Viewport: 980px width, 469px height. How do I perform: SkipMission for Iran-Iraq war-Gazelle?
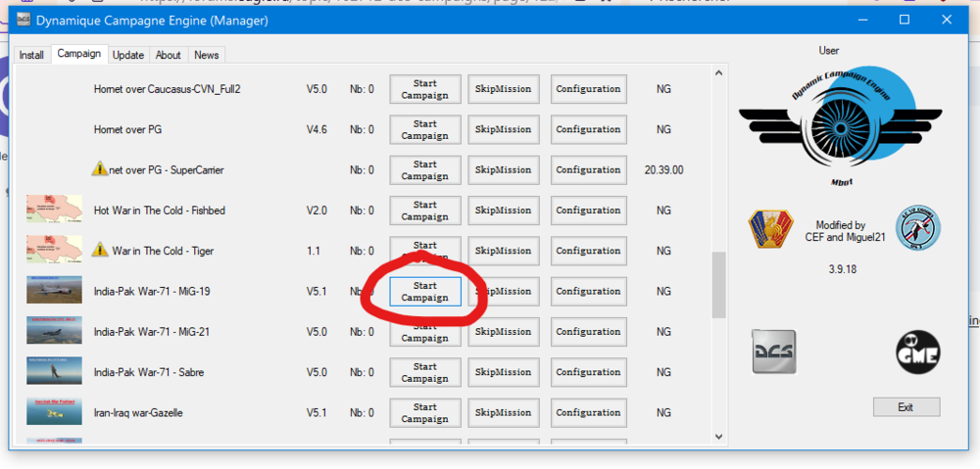pos(503,413)
